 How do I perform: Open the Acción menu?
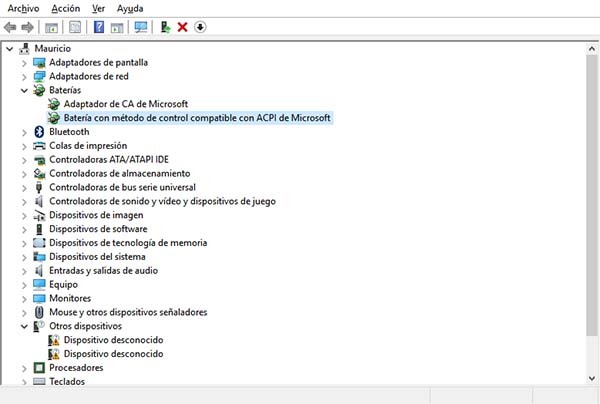point(66,8)
